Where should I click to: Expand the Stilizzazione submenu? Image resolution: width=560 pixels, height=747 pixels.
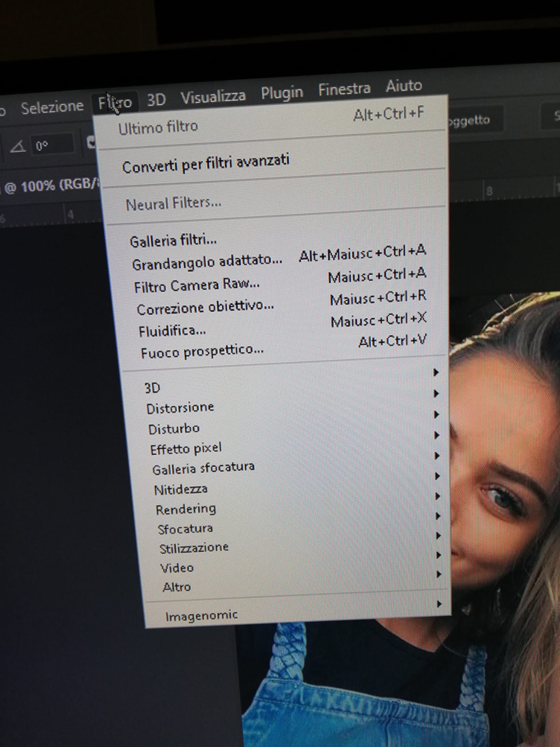click(x=300, y=542)
